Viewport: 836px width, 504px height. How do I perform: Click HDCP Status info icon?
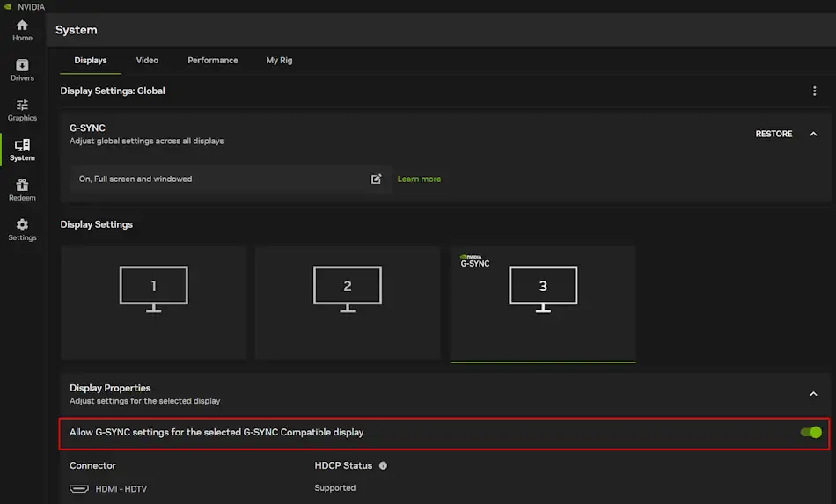[x=384, y=465]
